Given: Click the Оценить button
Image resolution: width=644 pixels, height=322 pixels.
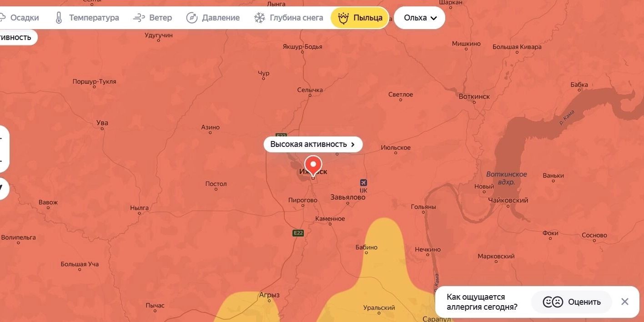Looking at the screenshot, I should point(572,302).
